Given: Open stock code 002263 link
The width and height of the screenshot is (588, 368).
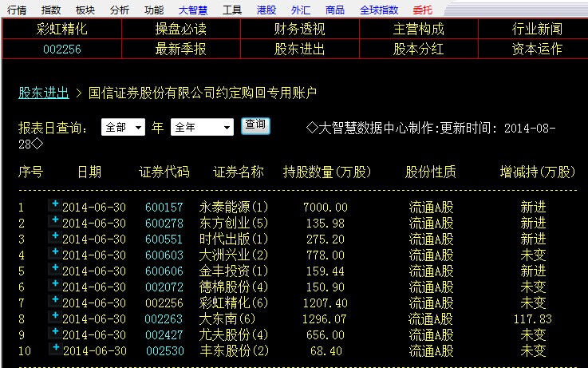Looking at the screenshot, I should coord(164,319).
